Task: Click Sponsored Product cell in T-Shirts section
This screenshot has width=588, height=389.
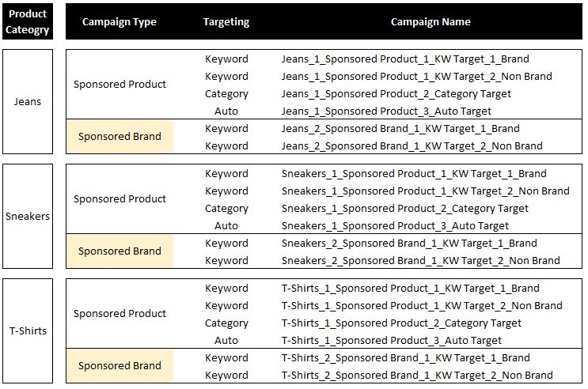Action: pos(119,314)
